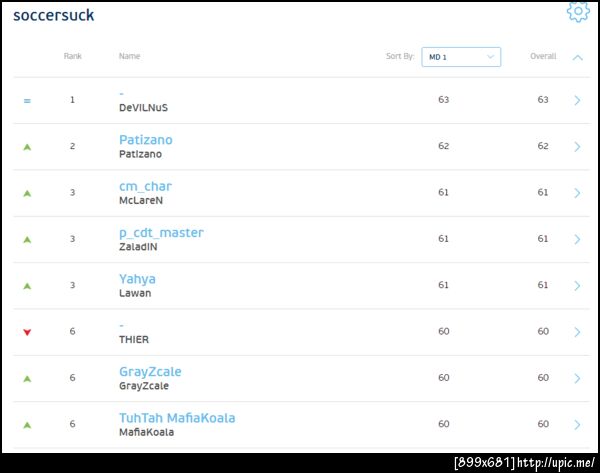Open DeVILNuS row details arrow
This screenshot has height=473, width=600.
pyautogui.click(x=577, y=100)
